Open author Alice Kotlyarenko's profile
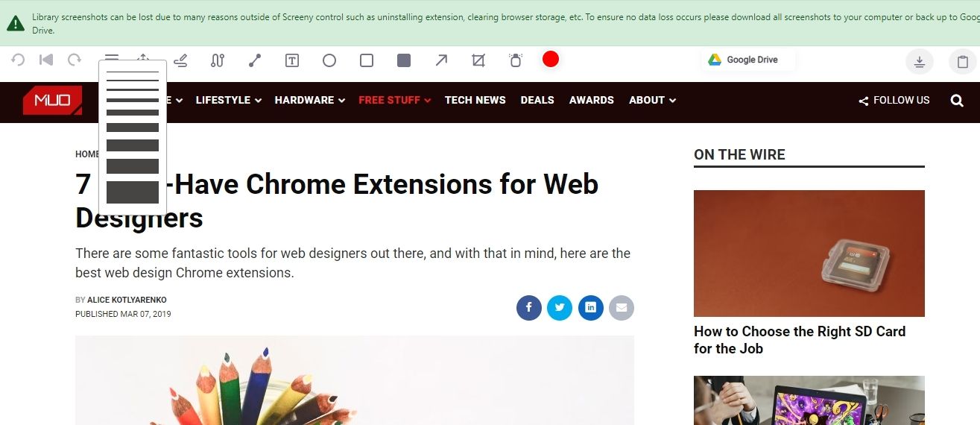The image size is (980, 425). click(127, 300)
